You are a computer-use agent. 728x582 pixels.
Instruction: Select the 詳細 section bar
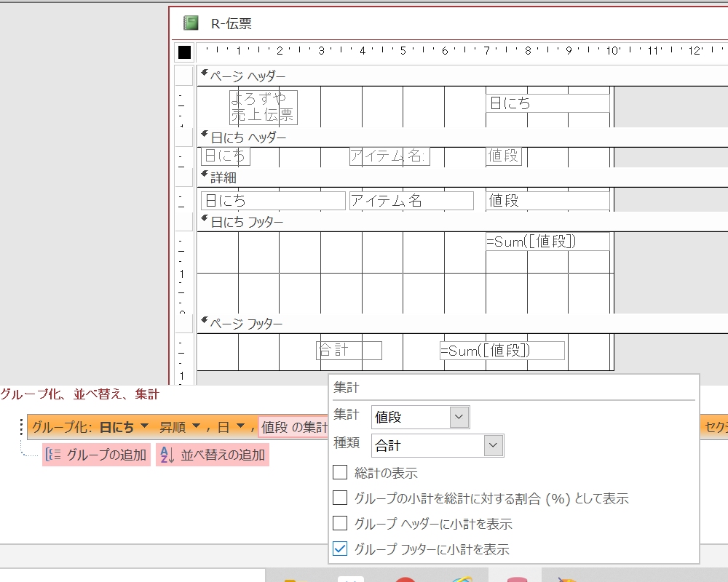pos(462,178)
